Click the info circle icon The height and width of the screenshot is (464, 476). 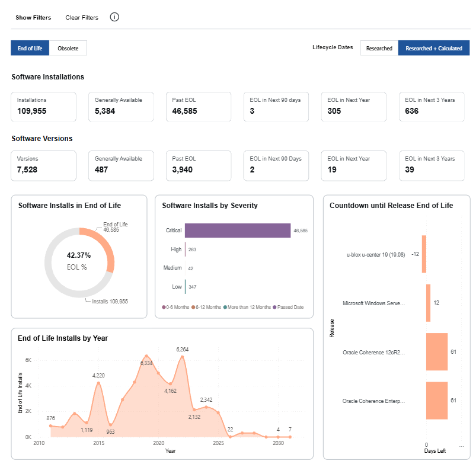coord(114,17)
